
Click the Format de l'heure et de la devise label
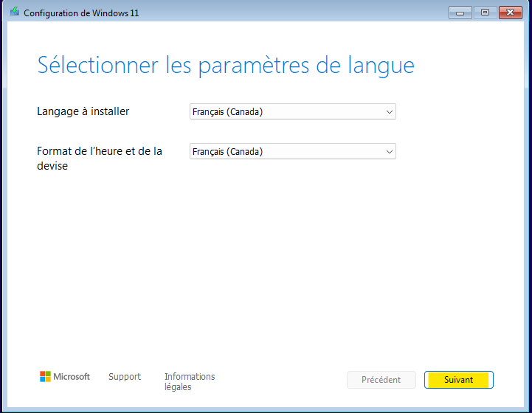tap(100, 159)
